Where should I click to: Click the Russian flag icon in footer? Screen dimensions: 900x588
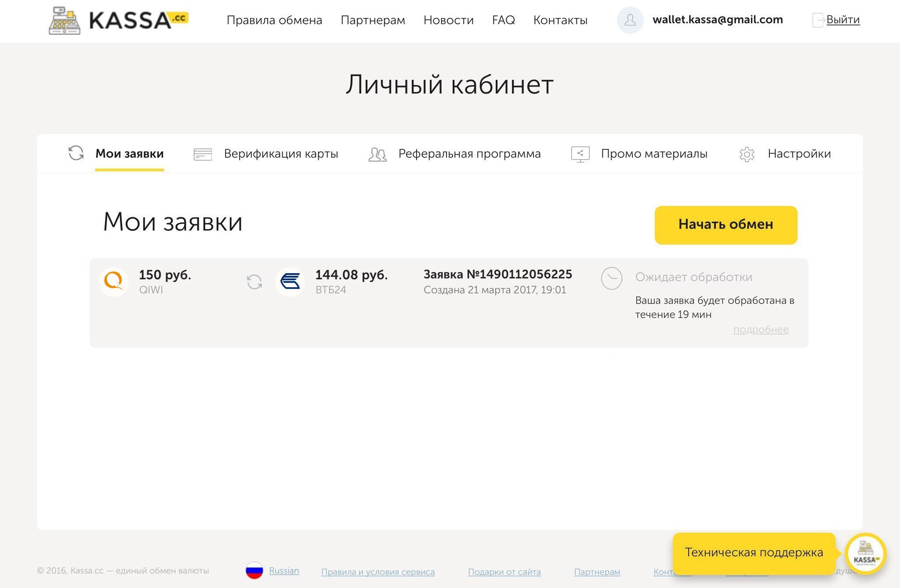click(x=254, y=570)
